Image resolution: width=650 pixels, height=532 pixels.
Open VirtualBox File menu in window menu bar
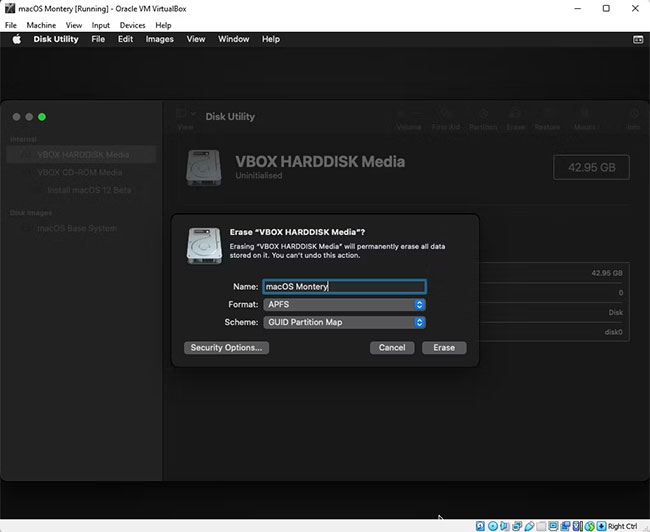[11, 25]
